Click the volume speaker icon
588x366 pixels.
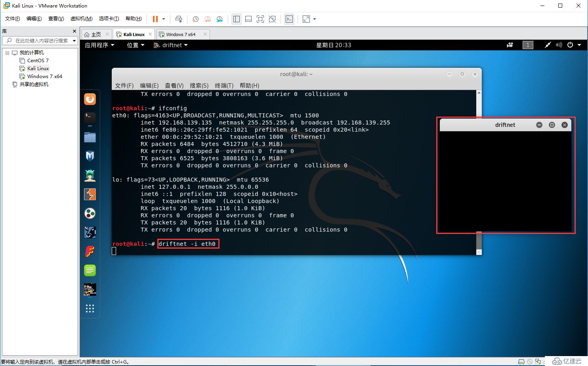(x=559, y=45)
